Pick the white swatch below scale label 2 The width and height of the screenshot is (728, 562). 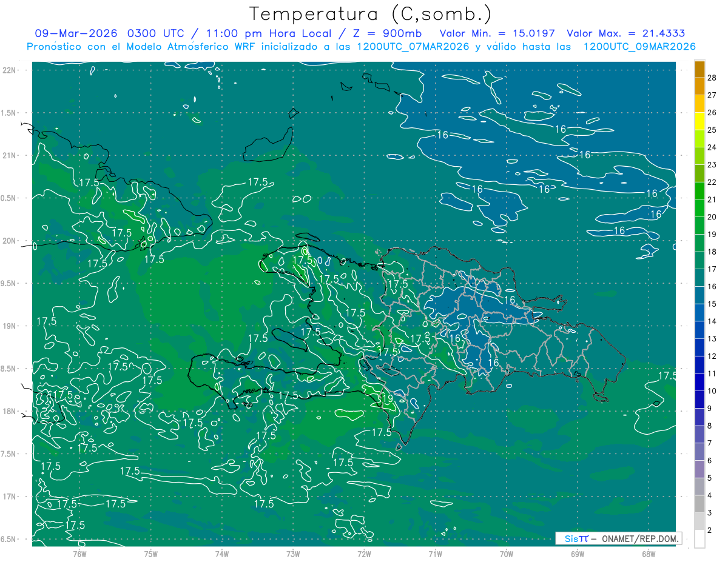click(x=699, y=539)
